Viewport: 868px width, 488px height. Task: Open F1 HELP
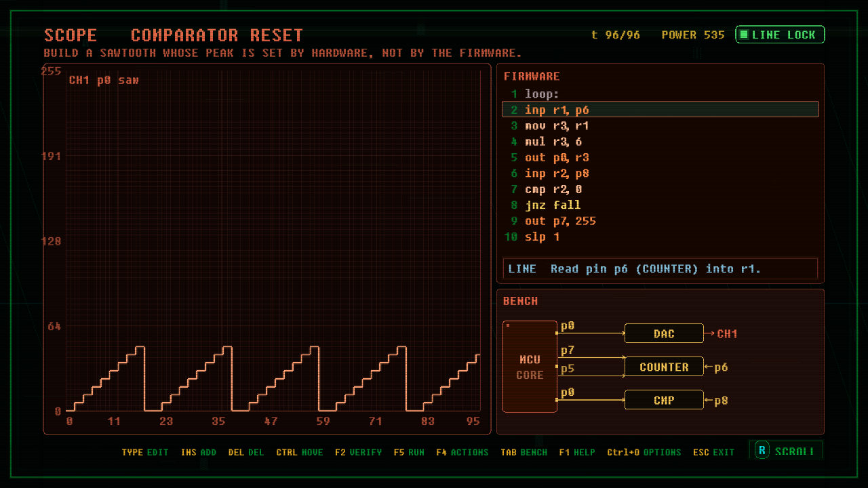[x=577, y=452]
